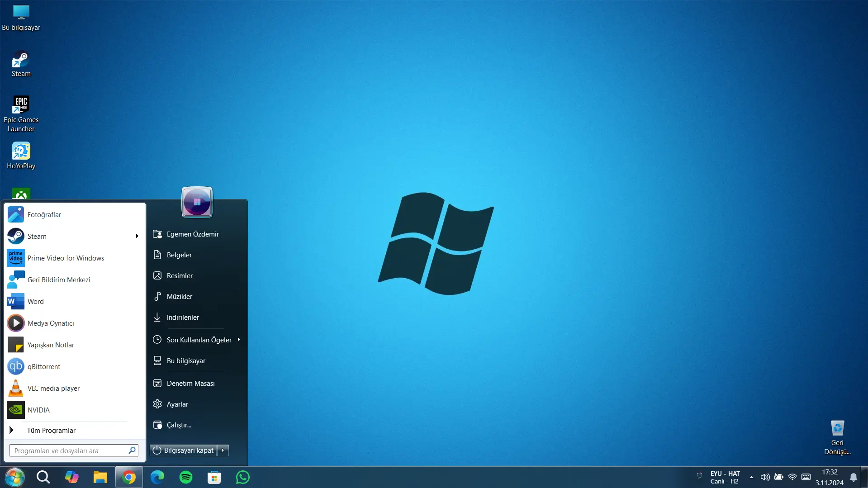Select HoYoPlay desktop shortcut
Screen dimensions: 868x488
[21, 156]
